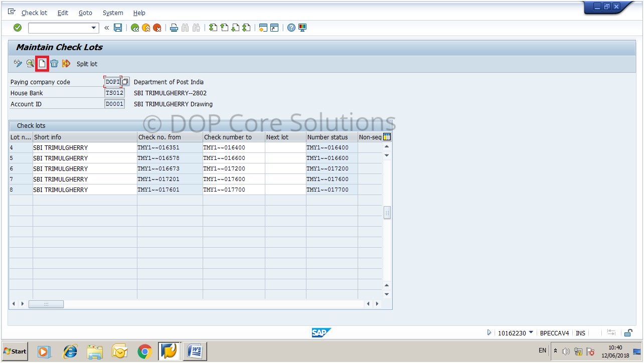This screenshot has width=644, height=363.
Task: Click the House Bank field TS012
Action: [x=114, y=93]
